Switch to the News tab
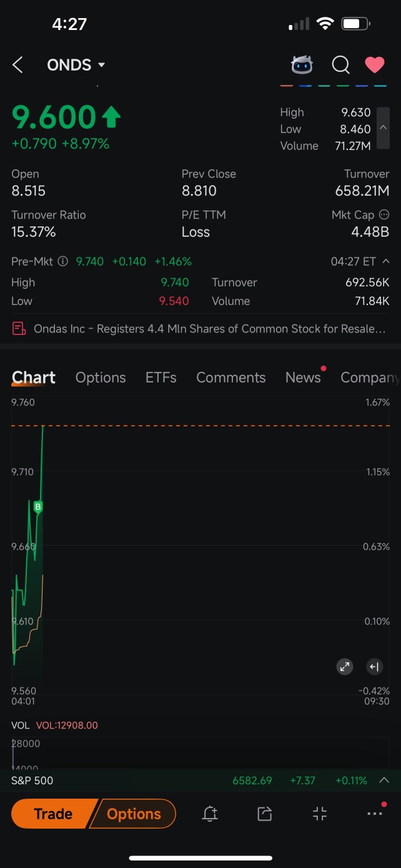Screen dimensions: 401x868 point(303,377)
